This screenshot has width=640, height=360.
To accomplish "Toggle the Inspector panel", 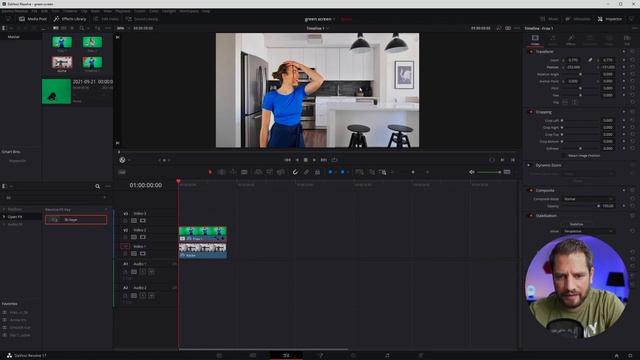I will (x=609, y=19).
